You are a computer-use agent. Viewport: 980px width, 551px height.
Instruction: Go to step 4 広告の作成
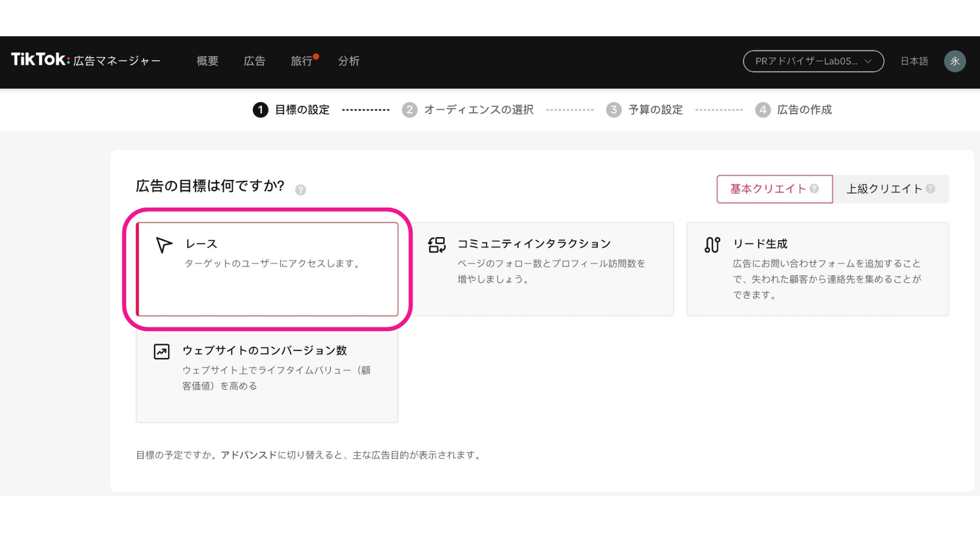(x=793, y=110)
